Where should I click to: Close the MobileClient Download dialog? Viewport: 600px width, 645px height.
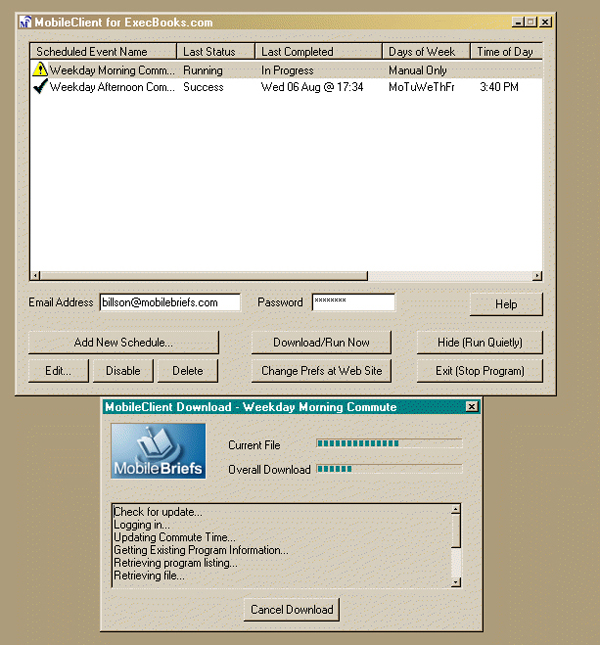472,407
